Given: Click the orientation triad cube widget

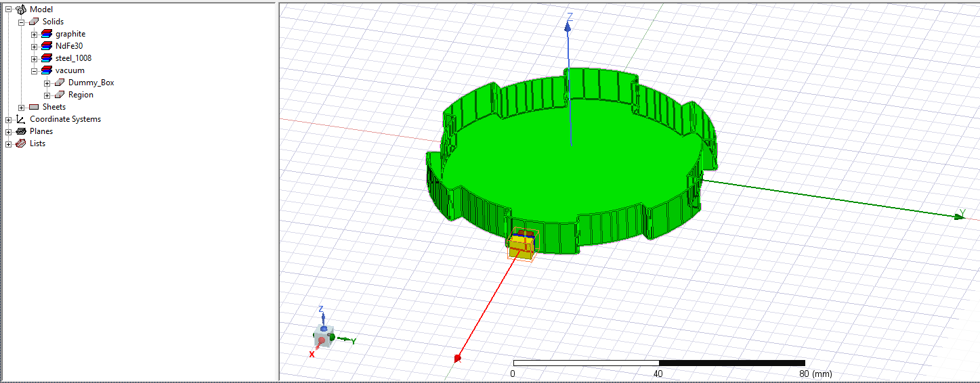Looking at the screenshot, I should click(324, 336).
